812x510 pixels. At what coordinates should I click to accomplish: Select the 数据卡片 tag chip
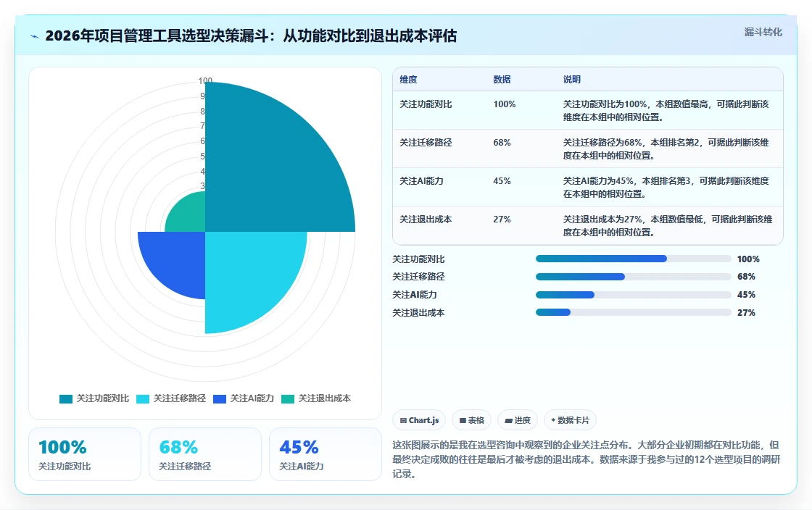(570, 420)
